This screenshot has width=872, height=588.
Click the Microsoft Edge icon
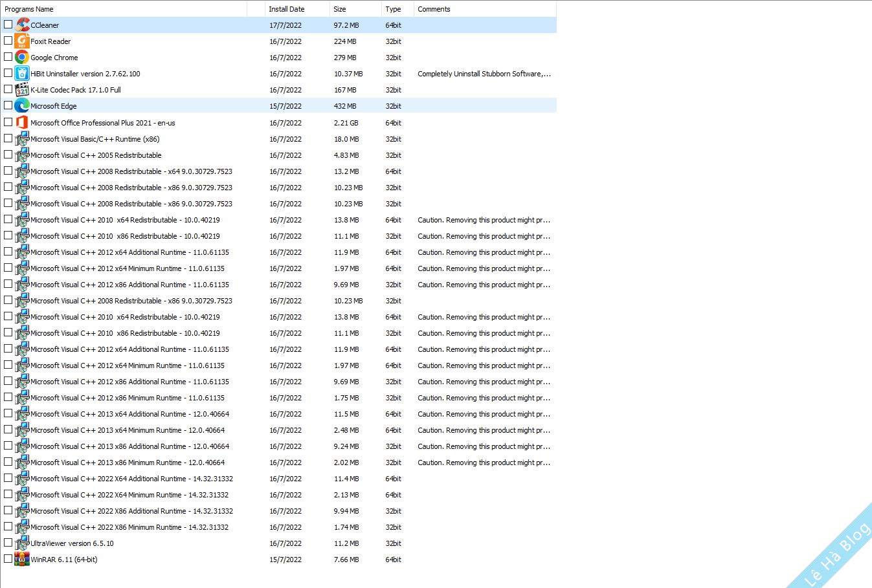pyautogui.click(x=22, y=105)
